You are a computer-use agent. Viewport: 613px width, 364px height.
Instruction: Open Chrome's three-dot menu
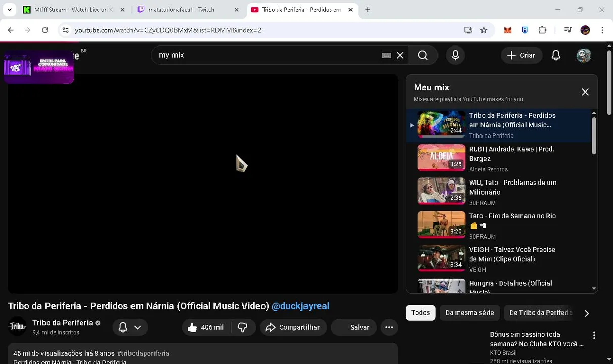(x=602, y=30)
